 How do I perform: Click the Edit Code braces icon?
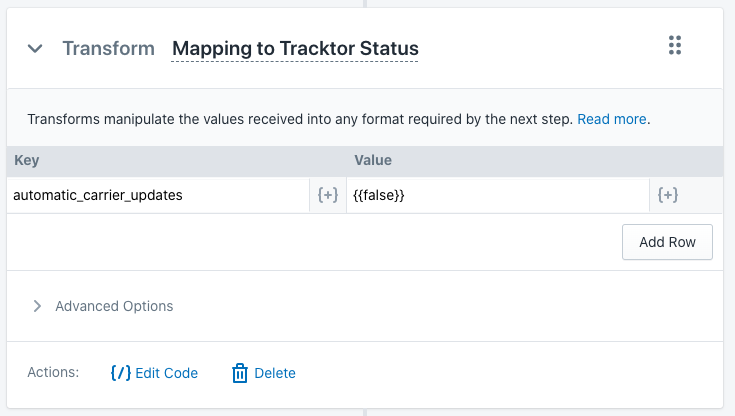tap(120, 373)
